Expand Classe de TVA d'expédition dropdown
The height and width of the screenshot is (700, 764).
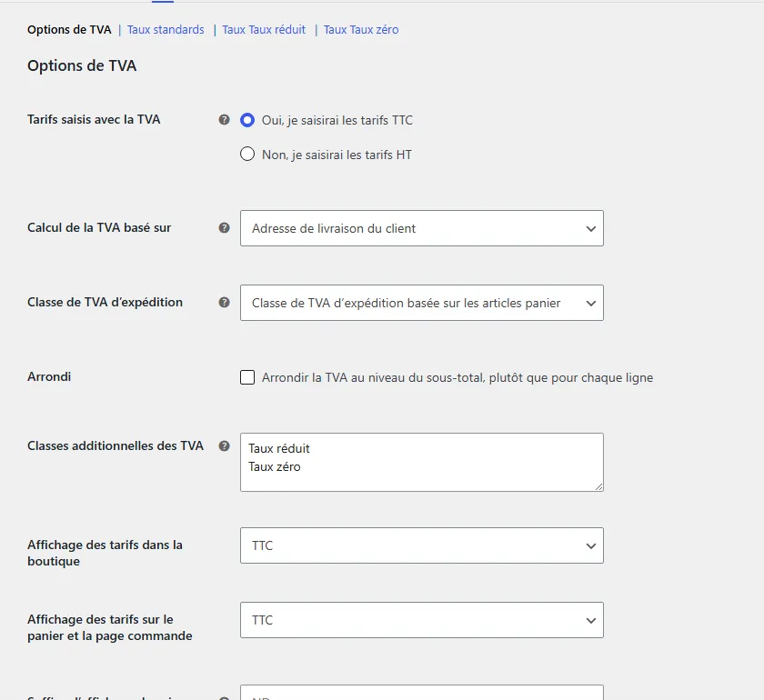tap(421, 303)
